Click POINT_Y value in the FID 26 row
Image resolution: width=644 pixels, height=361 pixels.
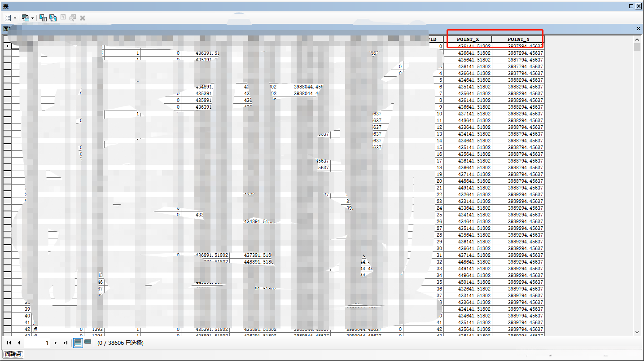(518, 221)
